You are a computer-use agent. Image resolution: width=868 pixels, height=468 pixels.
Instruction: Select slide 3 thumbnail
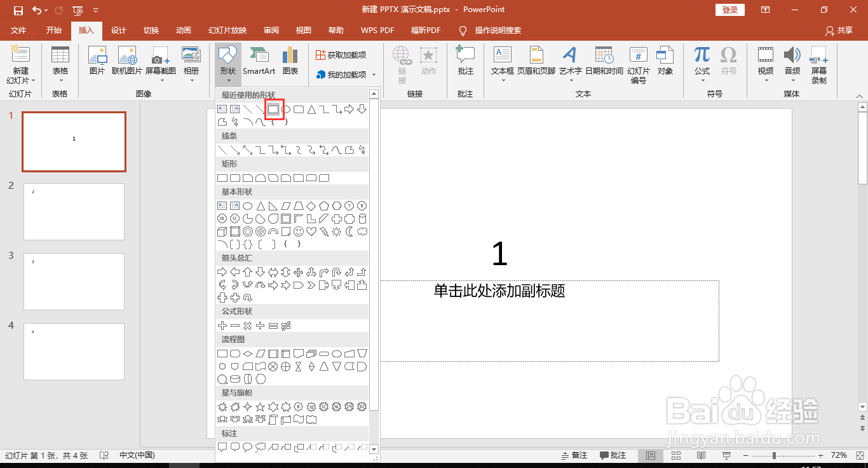(74, 282)
